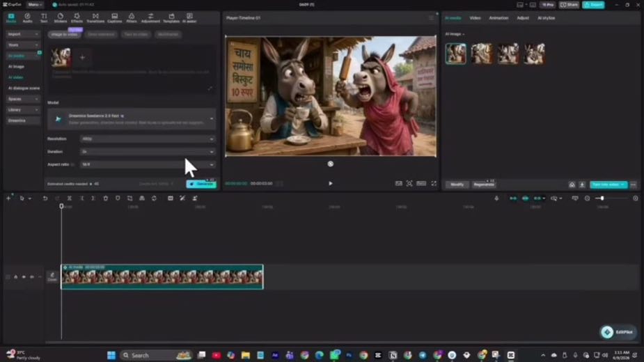Click the record voiceover microphone icon

[x=496, y=198]
